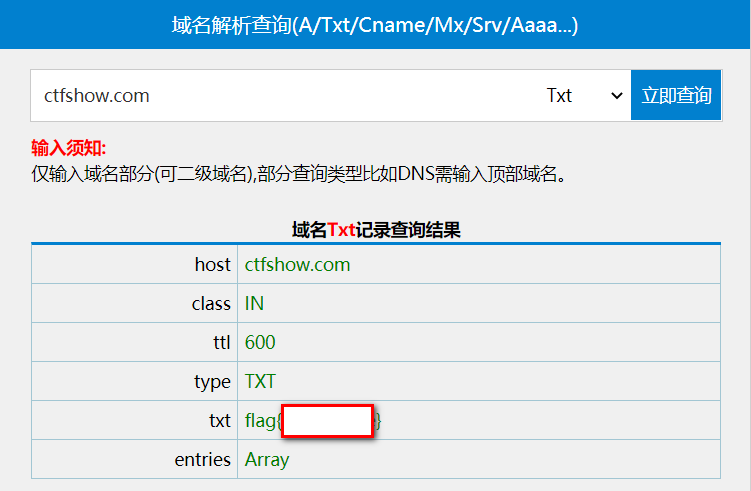This screenshot has width=751, height=491.
Task: Click the 域名Txt记录查询结果 table heading
Action: (376, 230)
